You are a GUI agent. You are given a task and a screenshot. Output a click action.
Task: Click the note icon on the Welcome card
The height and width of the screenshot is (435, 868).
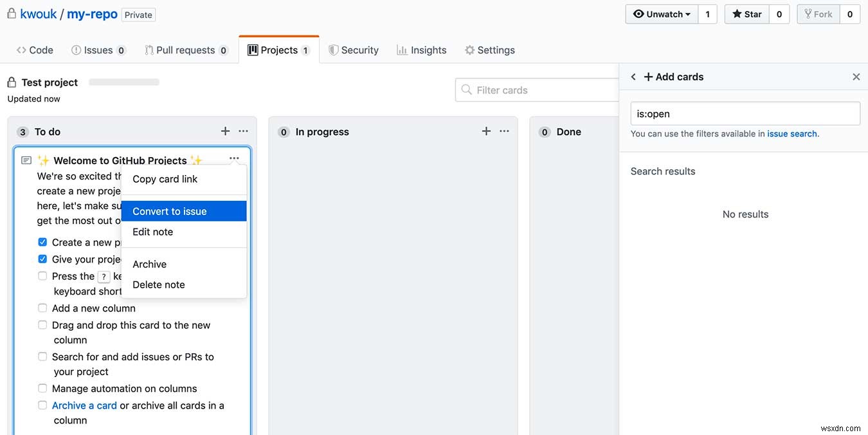pyautogui.click(x=26, y=160)
